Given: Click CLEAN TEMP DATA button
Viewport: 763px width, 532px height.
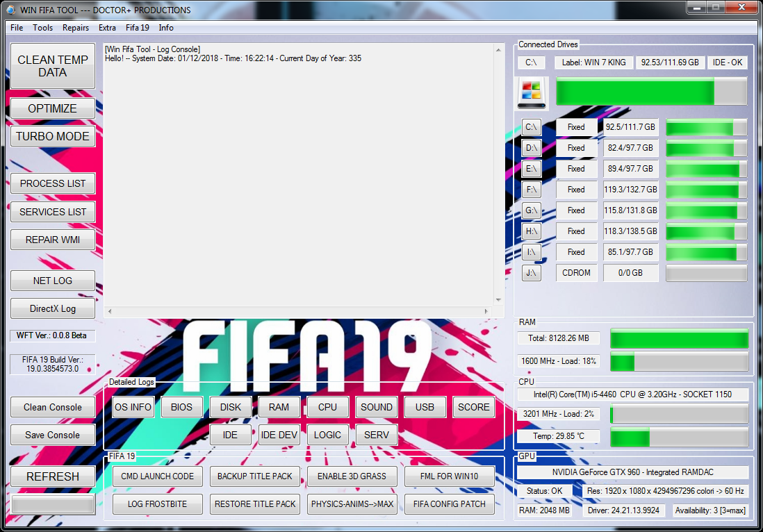Looking at the screenshot, I should point(53,66).
